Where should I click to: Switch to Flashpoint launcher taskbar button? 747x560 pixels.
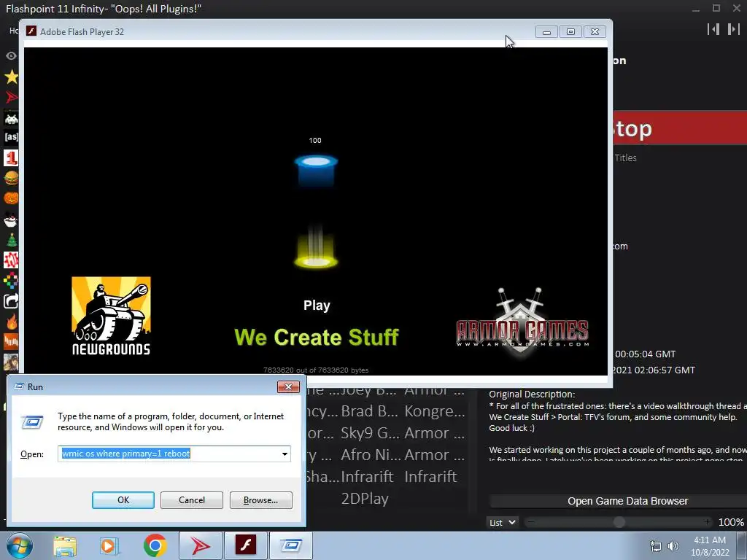click(x=201, y=545)
